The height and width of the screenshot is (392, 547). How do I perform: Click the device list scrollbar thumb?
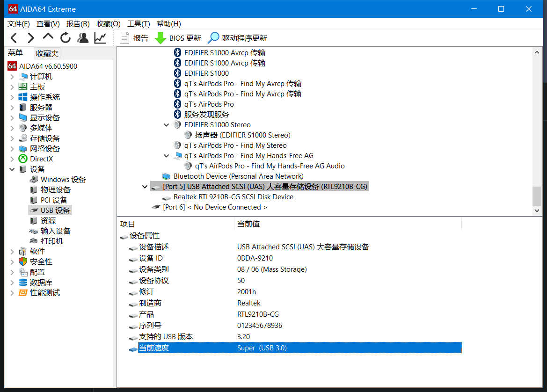pos(537,196)
